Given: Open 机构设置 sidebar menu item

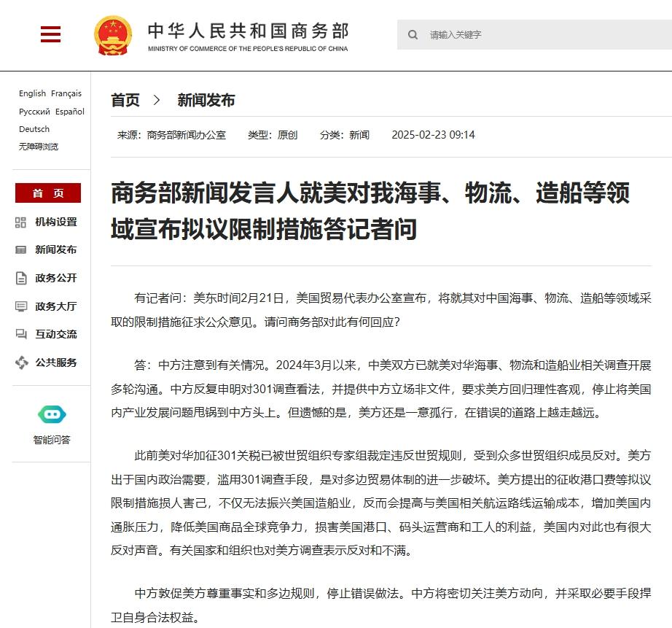Looking at the screenshot, I should [x=56, y=222].
